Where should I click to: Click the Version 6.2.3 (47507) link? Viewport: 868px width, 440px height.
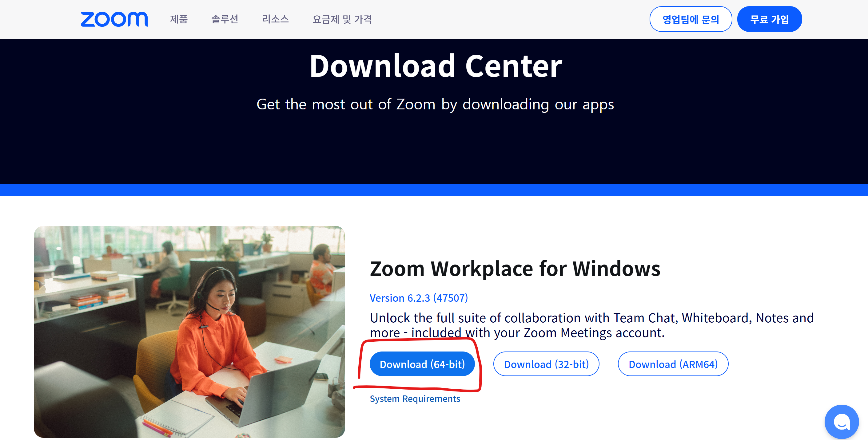(x=419, y=298)
